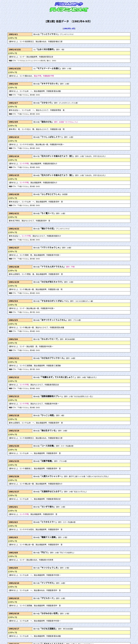The image size is (138, 644).
Task: Select the date cell 1981/6/17
Action: point(20,629)
